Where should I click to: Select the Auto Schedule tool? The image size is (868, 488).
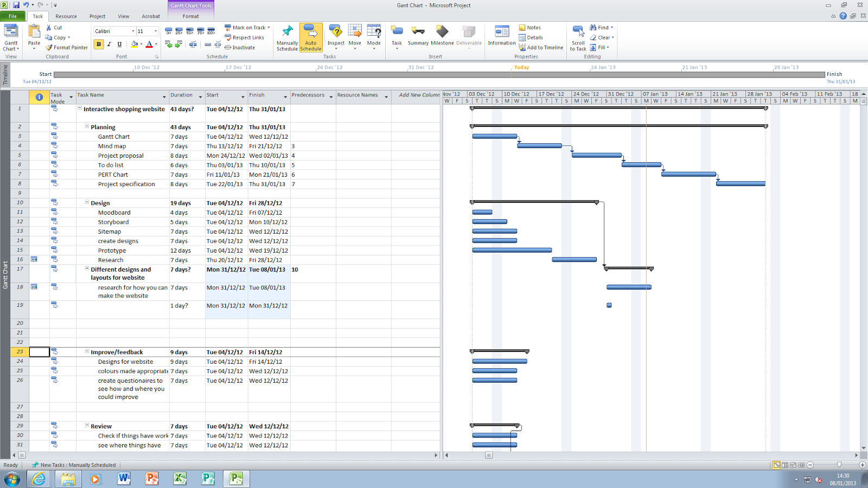(x=310, y=37)
